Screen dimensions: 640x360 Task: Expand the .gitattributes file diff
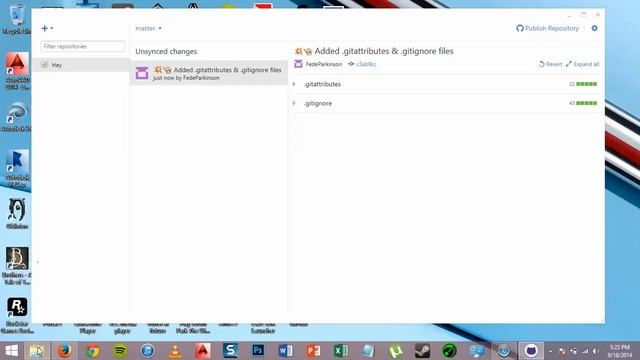[294, 84]
